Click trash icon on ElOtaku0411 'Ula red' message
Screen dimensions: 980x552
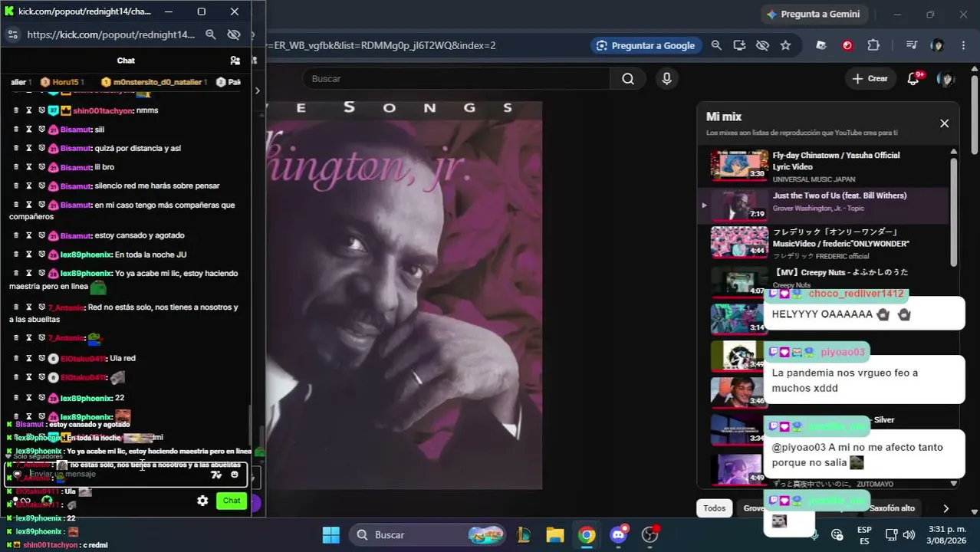tap(16, 357)
